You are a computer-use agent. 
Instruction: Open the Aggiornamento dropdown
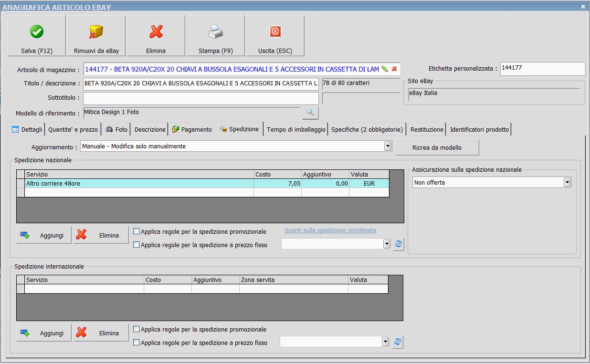(388, 146)
